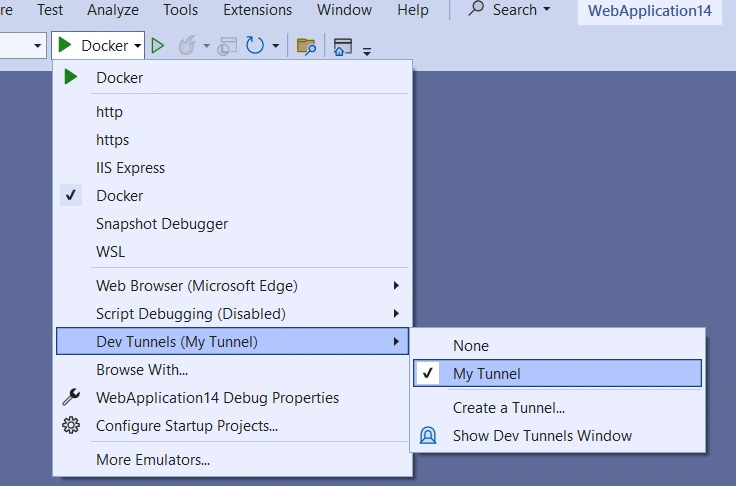
Task: Open restart icon dropdown arrow
Action: pos(276,46)
